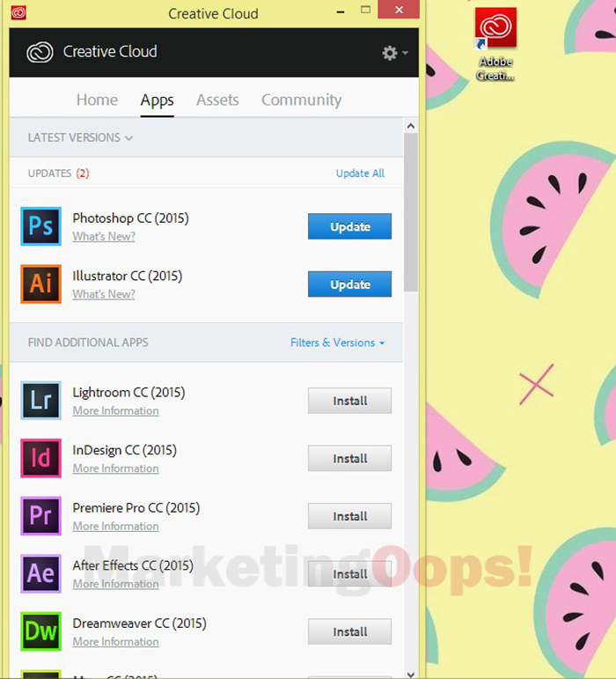Image resolution: width=616 pixels, height=679 pixels.
Task: Click the After Effects CC app icon
Action: click(40, 574)
